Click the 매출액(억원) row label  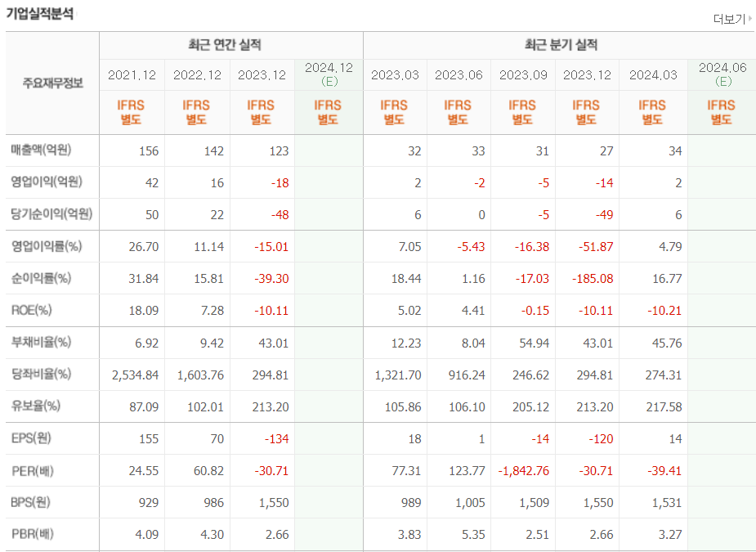pos(41,150)
